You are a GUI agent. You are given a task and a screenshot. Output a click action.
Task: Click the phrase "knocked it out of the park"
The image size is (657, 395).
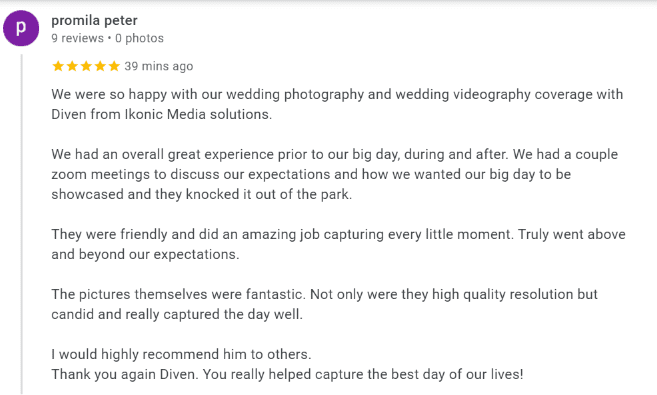pyautogui.click(x=267, y=194)
